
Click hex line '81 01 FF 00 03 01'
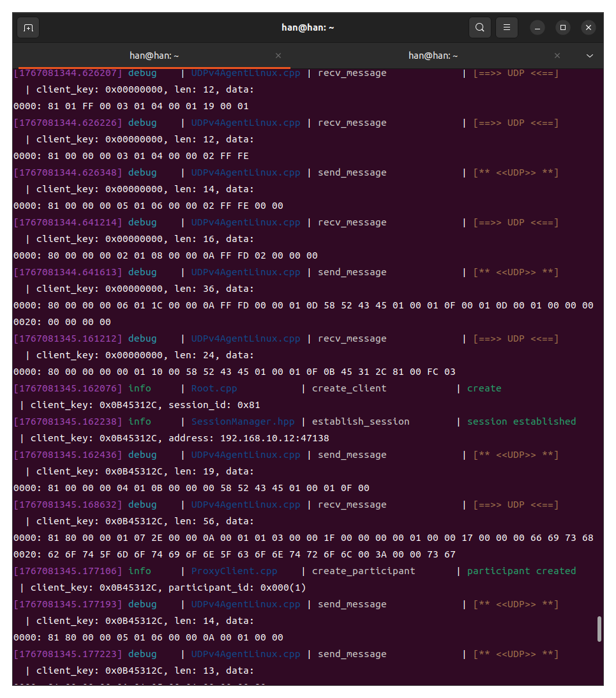pos(131,107)
